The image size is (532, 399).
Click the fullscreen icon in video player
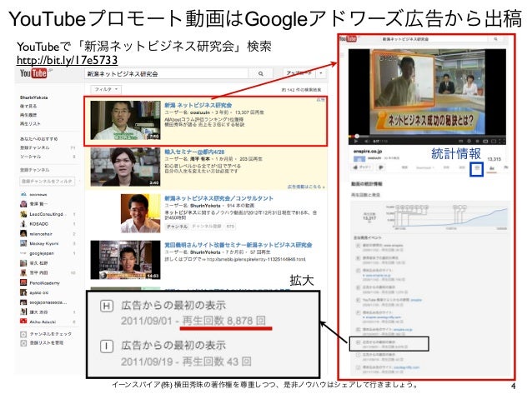(x=502, y=141)
